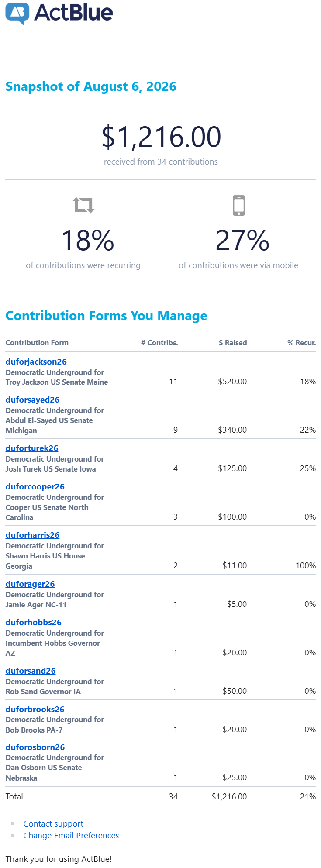Click the % Recur. column header
Viewport: 321px width, 868px height.
(301, 343)
